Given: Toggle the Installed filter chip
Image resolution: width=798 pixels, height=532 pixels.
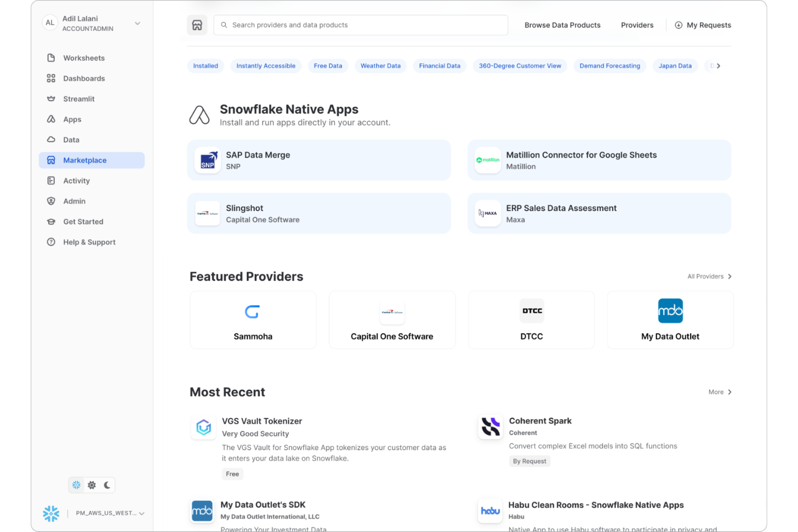Looking at the screenshot, I should coord(205,65).
